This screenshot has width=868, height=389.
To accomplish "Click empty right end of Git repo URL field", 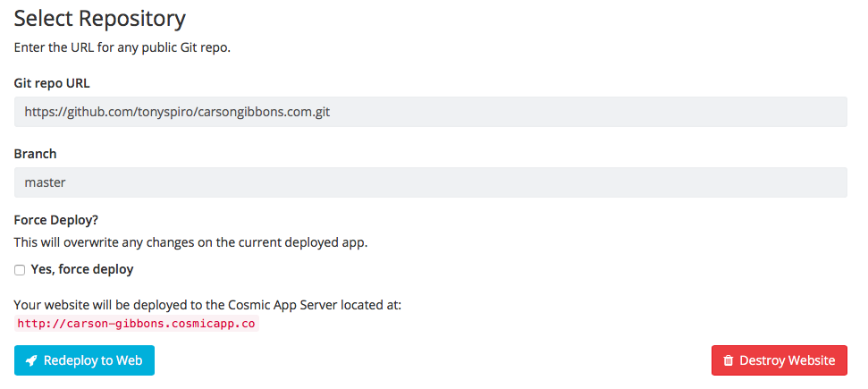I will pyautogui.click(x=715, y=112).
